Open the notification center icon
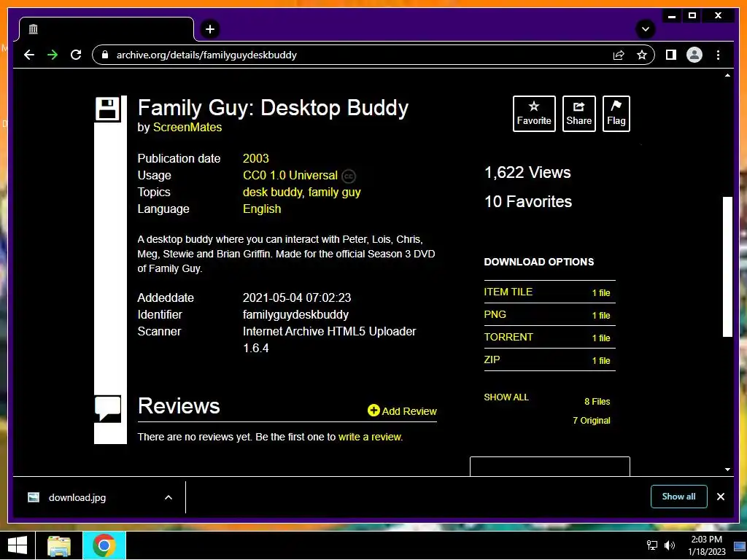 pos(740,545)
